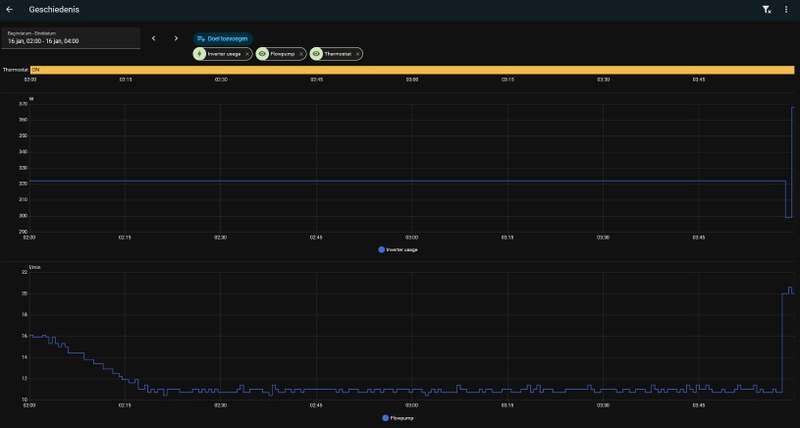Go to the next time period

tap(176, 38)
